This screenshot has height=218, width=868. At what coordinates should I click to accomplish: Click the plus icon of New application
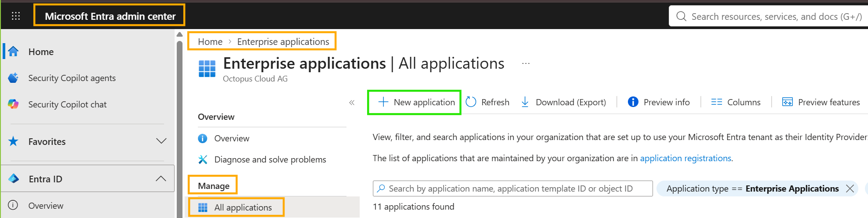(x=383, y=102)
